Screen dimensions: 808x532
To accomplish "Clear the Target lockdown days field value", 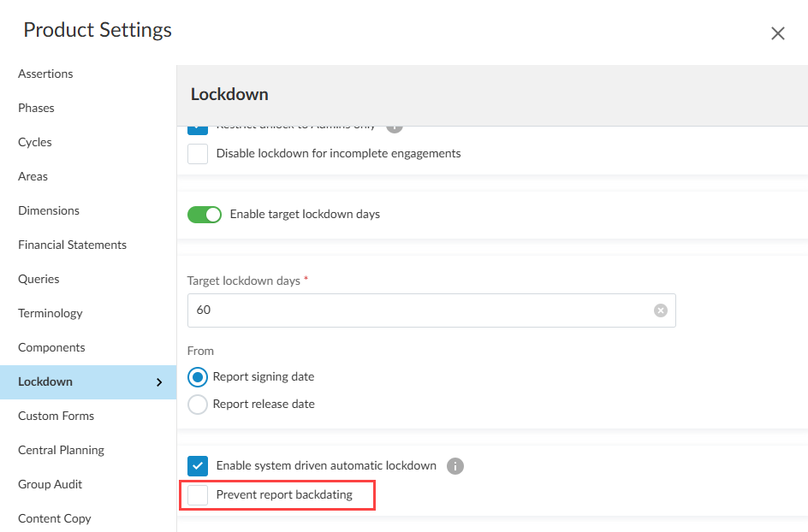I will coord(660,310).
